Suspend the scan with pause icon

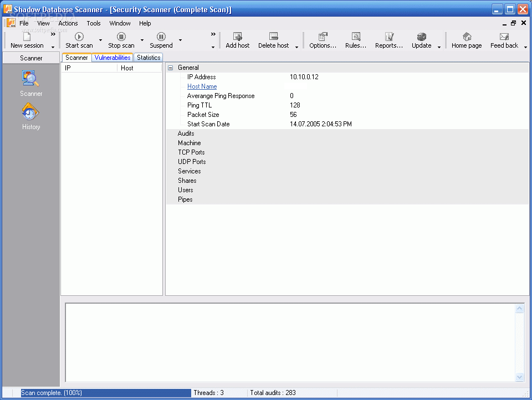click(161, 37)
